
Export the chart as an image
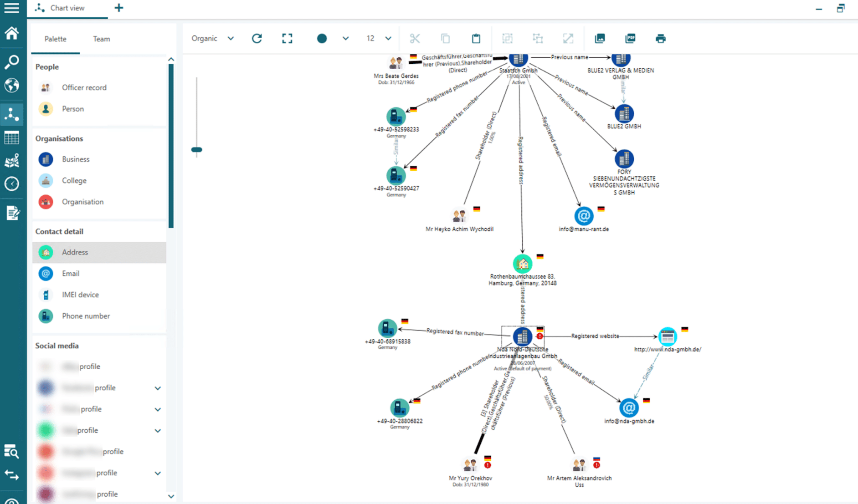coord(600,39)
